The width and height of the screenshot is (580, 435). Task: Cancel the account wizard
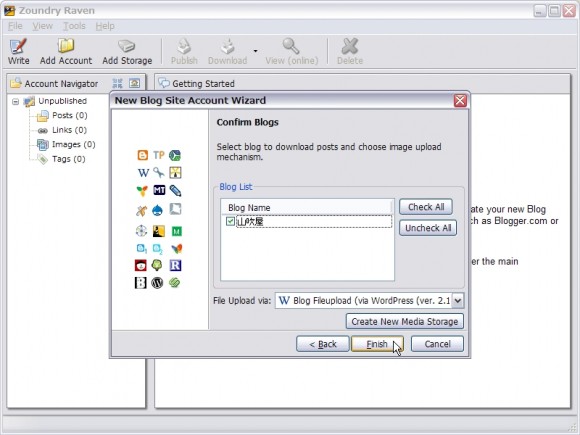(x=437, y=344)
